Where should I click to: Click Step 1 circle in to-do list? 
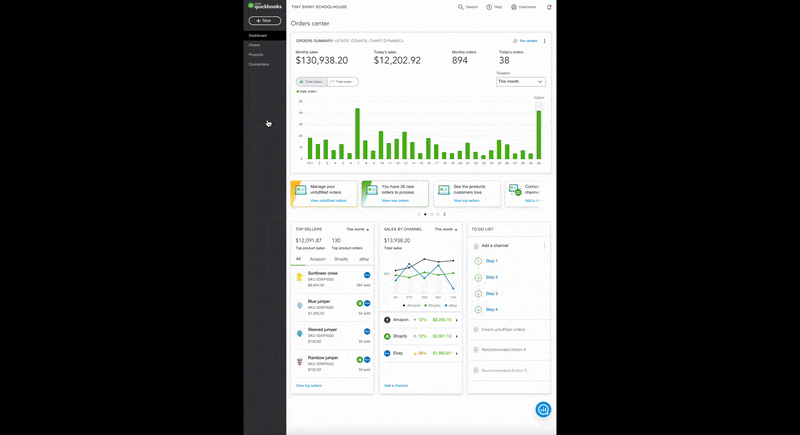(x=478, y=261)
